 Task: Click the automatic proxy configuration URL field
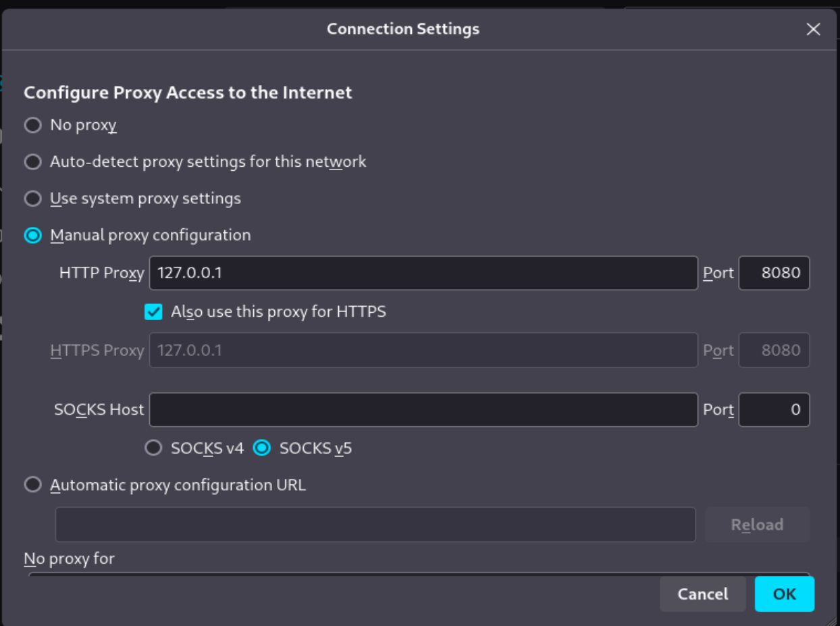[375, 525]
